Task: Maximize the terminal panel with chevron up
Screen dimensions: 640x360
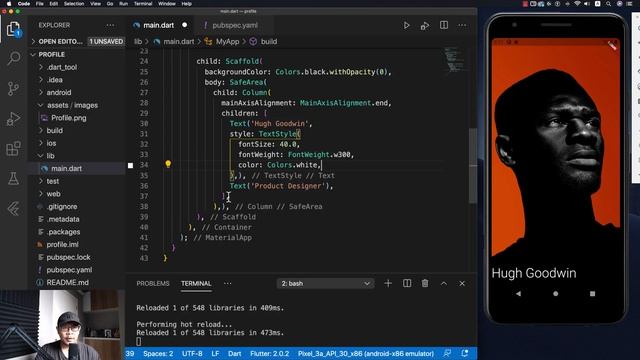Action: (x=444, y=283)
